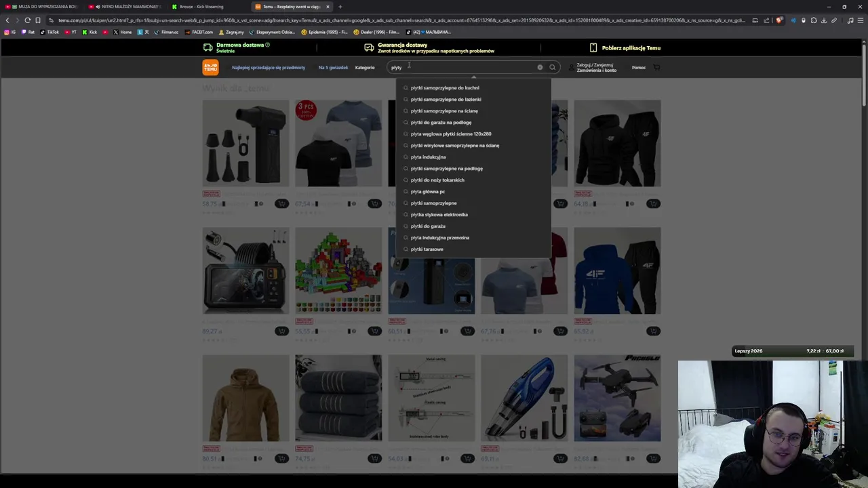Open the Kategorie menu
This screenshot has height=488, width=868.
coord(365,68)
